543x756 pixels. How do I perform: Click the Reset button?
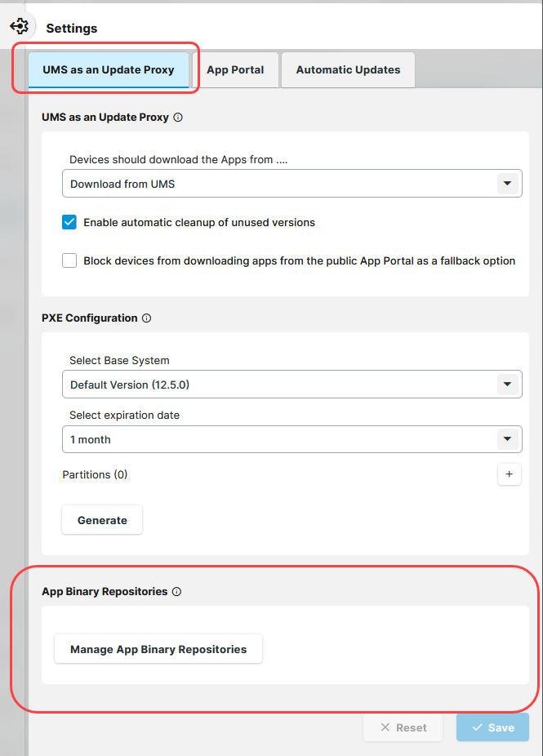403,727
